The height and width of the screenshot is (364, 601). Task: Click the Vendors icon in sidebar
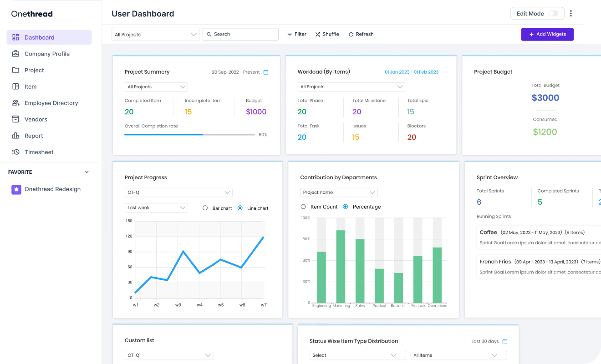(x=15, y=119)
